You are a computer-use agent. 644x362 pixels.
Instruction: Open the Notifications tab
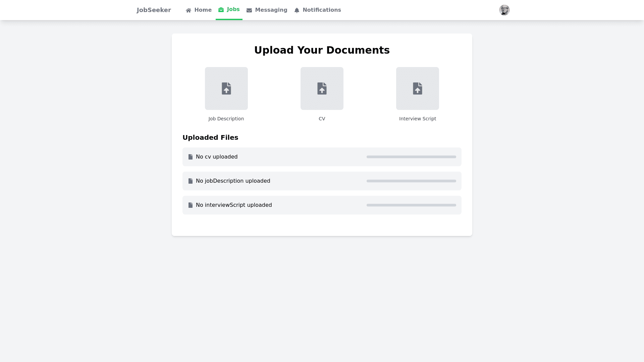(x=321, y=10)
